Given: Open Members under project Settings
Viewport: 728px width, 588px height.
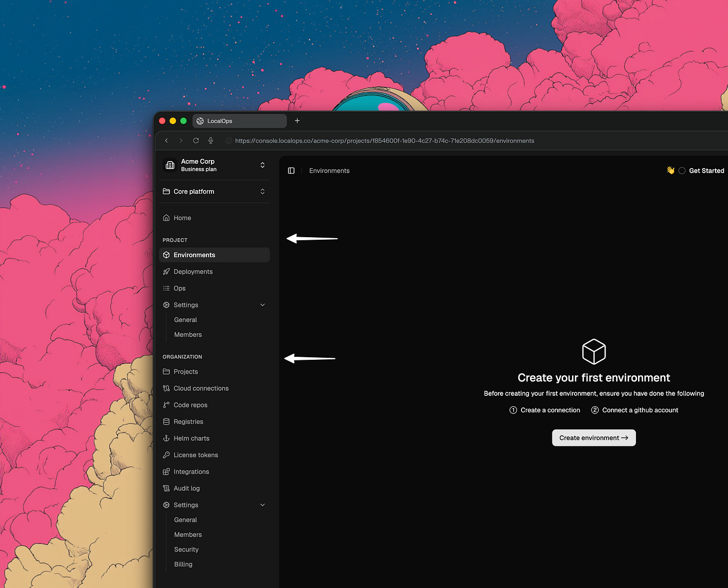Looking at the screenshot, I should coord(188,335).
